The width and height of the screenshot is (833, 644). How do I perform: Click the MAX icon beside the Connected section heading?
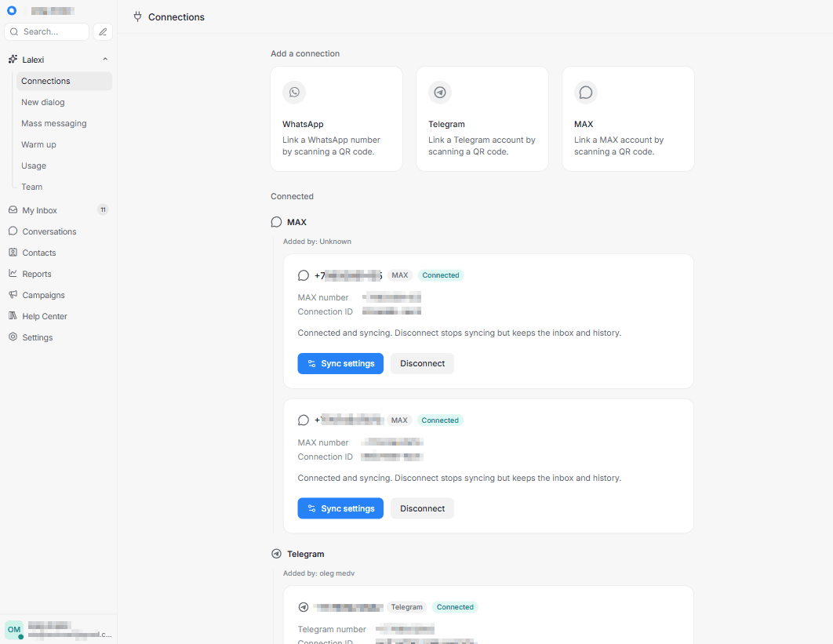[276, 222]
